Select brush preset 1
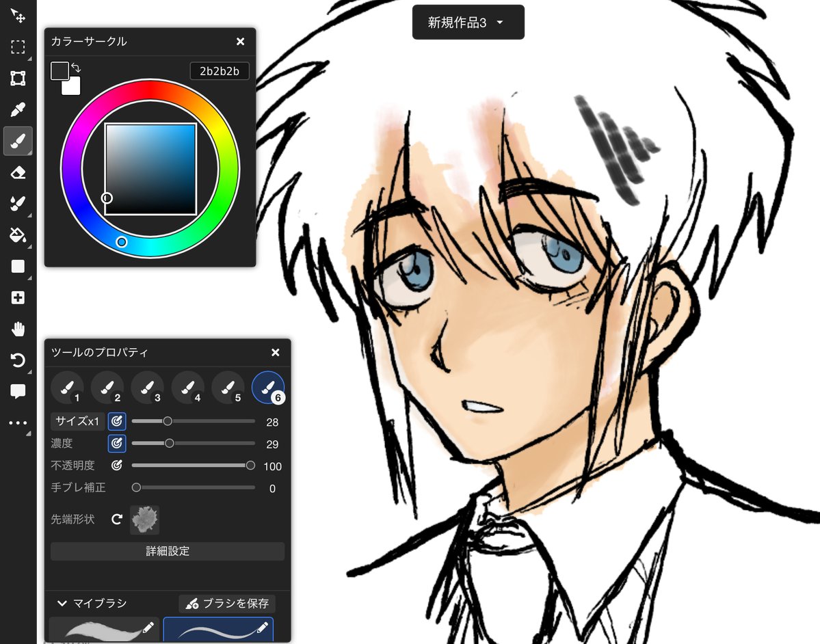This screenshot has height=644, width=820. point(68,388)
